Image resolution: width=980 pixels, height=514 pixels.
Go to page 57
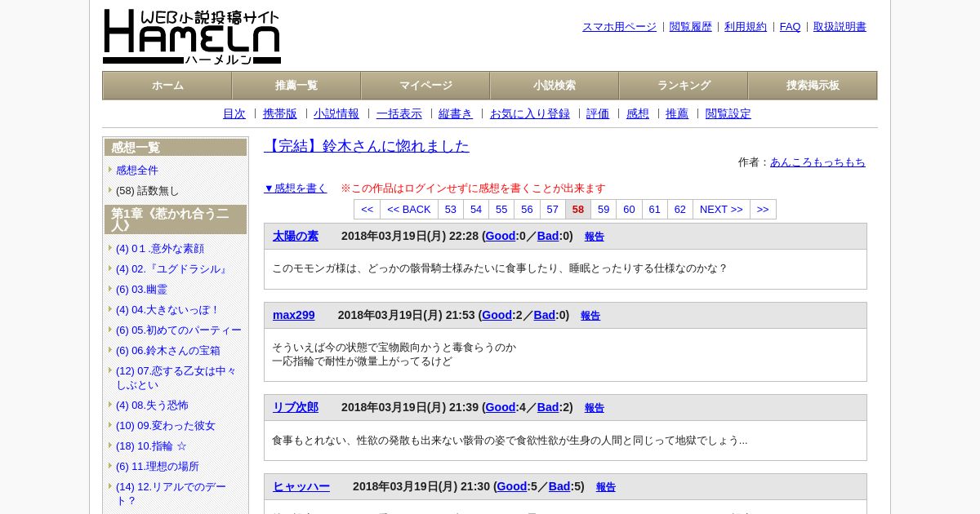click(x=553, y=210)
